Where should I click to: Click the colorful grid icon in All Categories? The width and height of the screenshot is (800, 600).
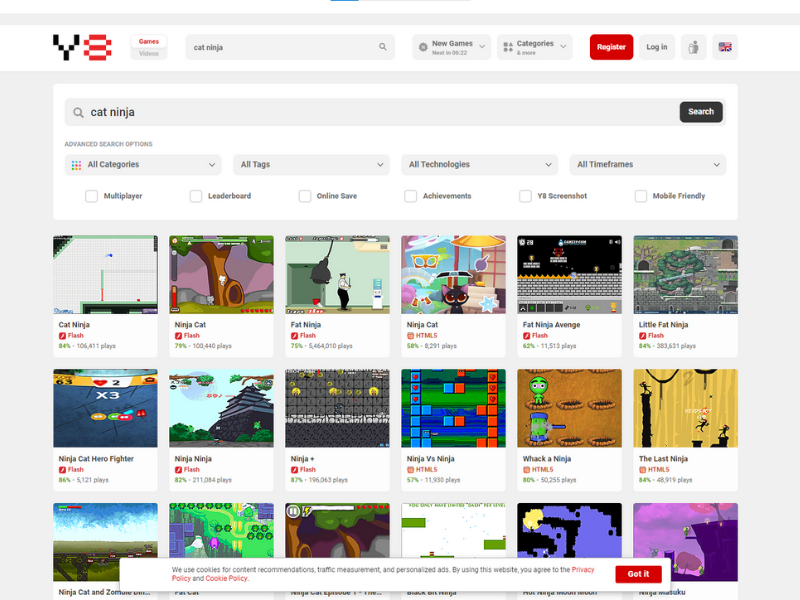click(77, 165)
